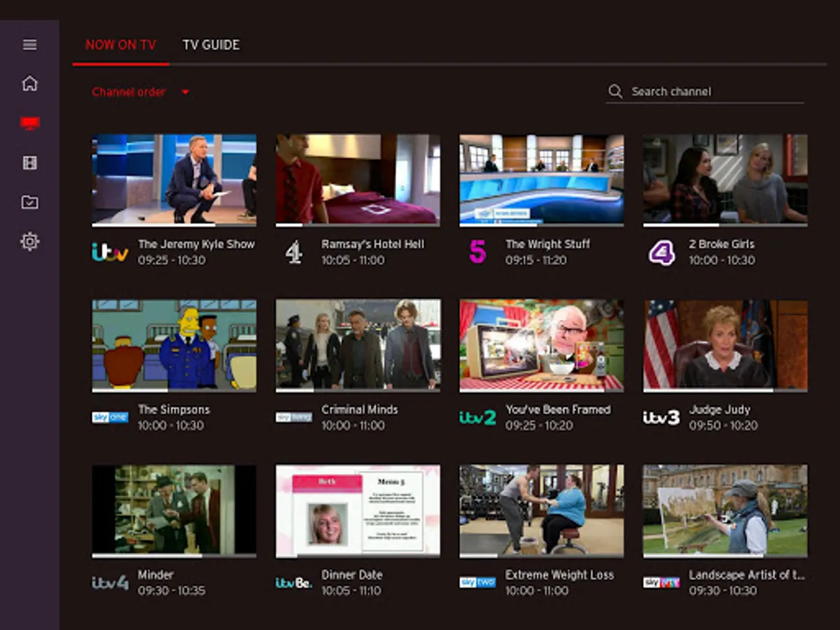Click the Channel 5 logo
This screenshot has width=840, height=630.
tap(477, 252)
